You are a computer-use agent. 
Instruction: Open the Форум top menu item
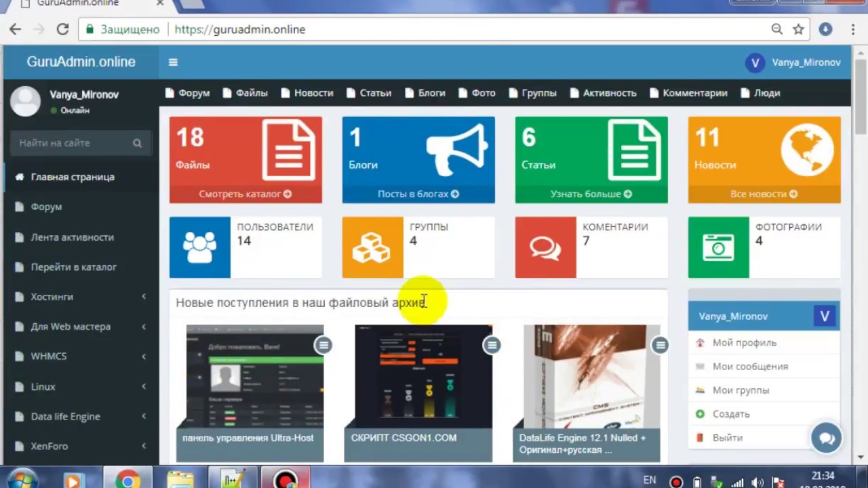pyautogui.click(x=188, y=93)
